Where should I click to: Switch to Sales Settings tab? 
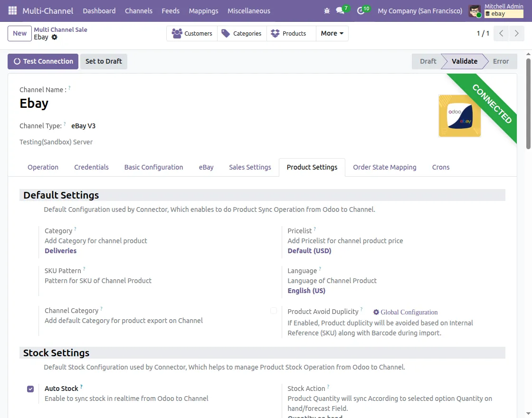pos(250,167)
